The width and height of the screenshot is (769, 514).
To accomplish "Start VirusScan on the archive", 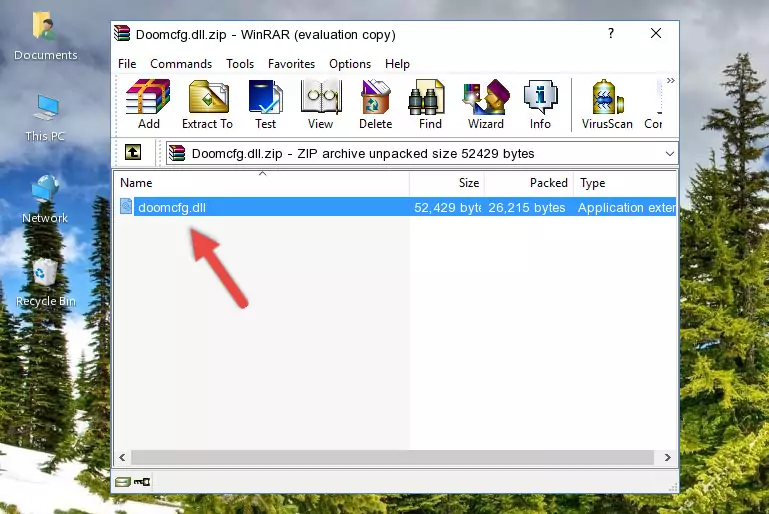I will (607, 104).
